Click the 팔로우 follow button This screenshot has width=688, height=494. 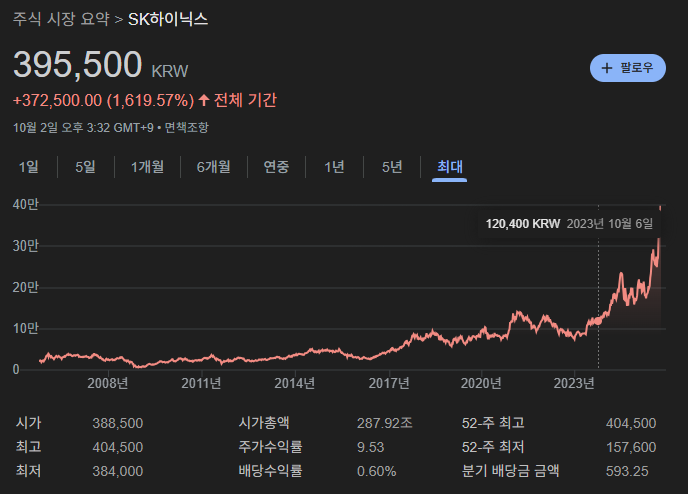pos(627,68)
